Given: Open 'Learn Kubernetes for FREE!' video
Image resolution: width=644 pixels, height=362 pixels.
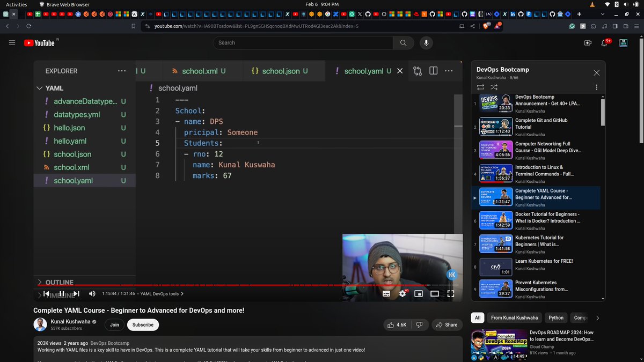Looking at the screenshot, I should click(536, 268).
